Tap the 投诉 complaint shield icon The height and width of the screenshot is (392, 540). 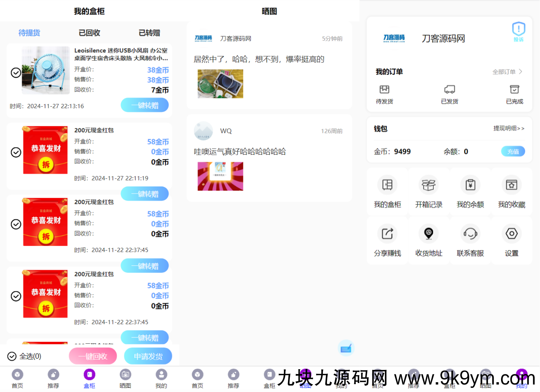click(518, 30)
